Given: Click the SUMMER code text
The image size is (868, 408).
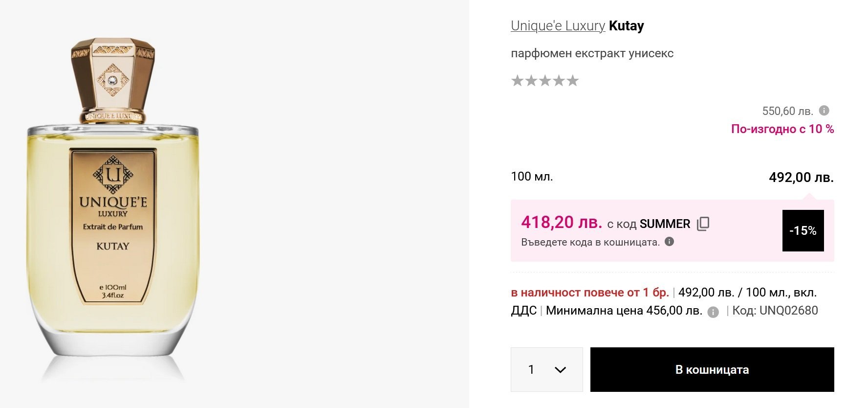Looking at the screenshot, I should tap(665, 224).
